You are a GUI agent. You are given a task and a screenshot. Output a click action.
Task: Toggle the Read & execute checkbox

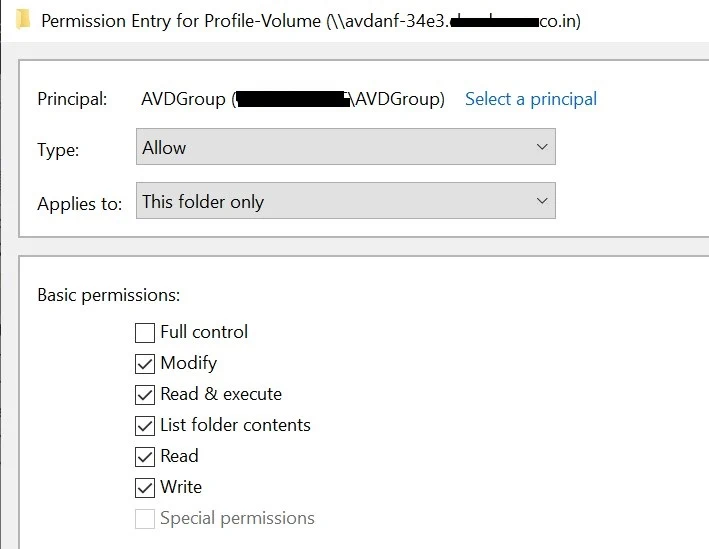click(145, 394)
